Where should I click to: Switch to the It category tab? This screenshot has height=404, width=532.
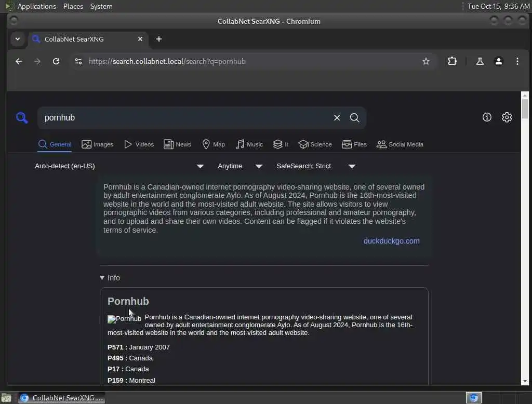(281, 144)
